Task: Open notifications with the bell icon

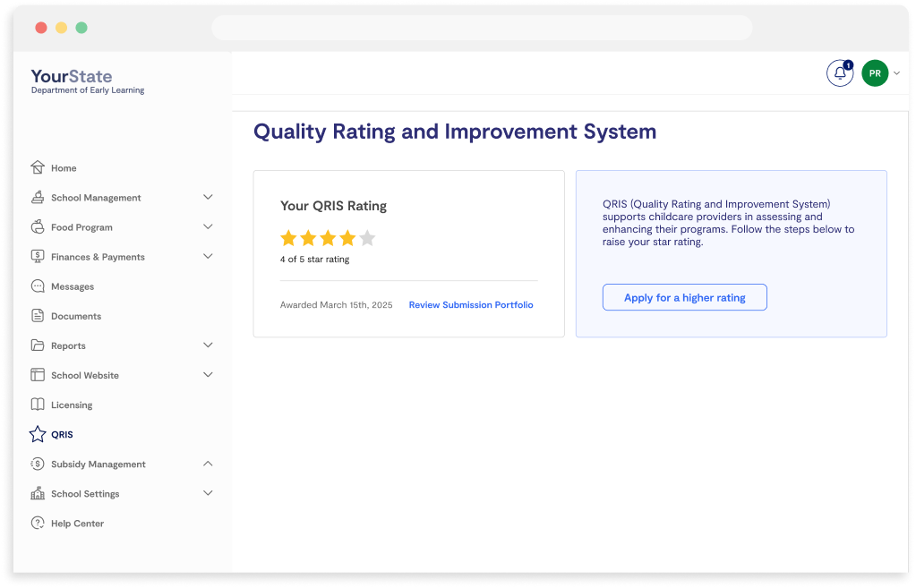Action: [x=840, y=73]
